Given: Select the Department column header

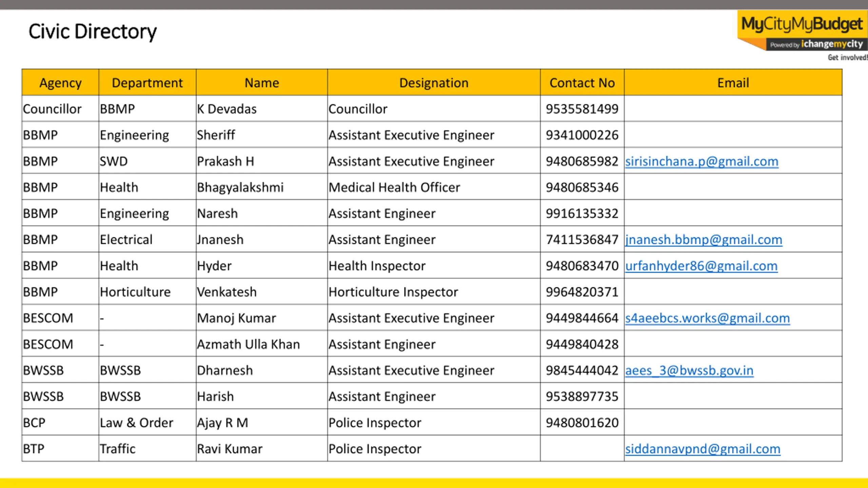Looking at the screenshot, I should click(x=147, y=82).
